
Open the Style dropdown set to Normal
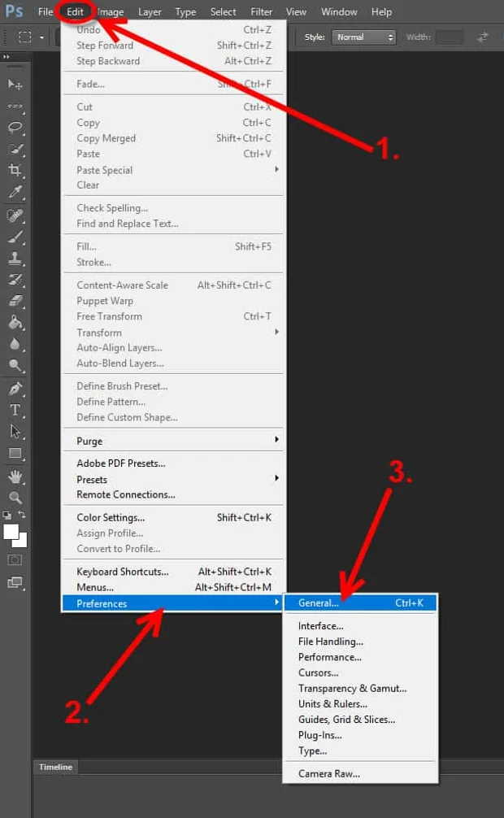point(363,37)
